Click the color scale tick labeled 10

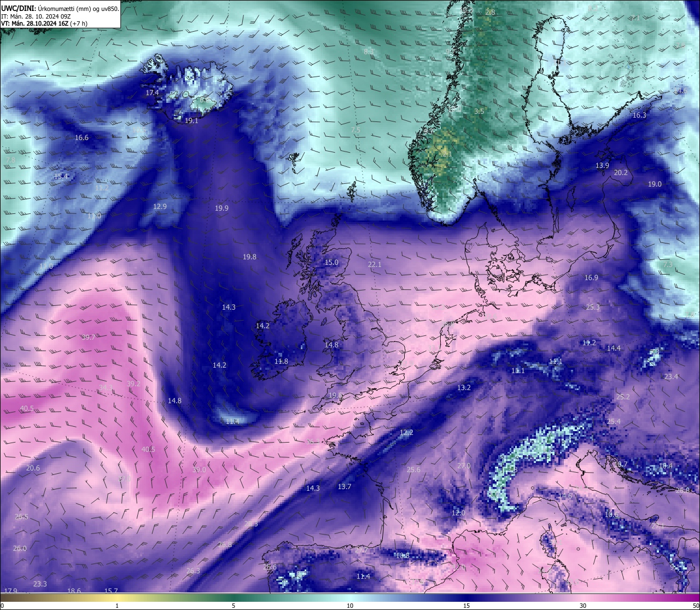pos(350,606)
